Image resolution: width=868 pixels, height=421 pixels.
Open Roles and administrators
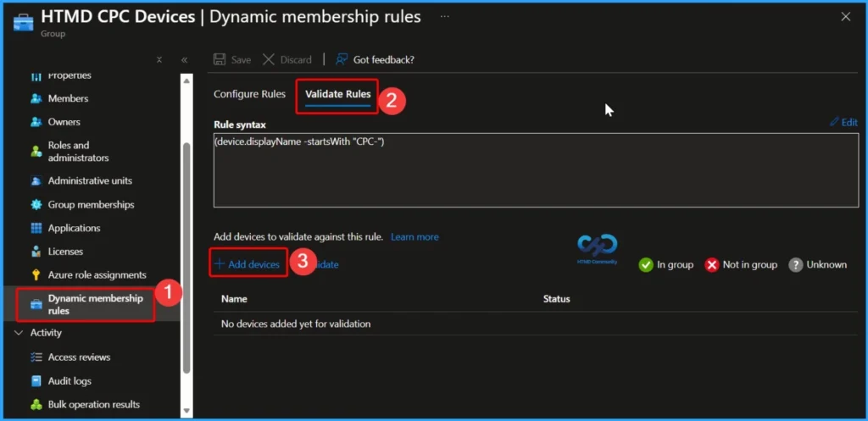tap(78, 152)
